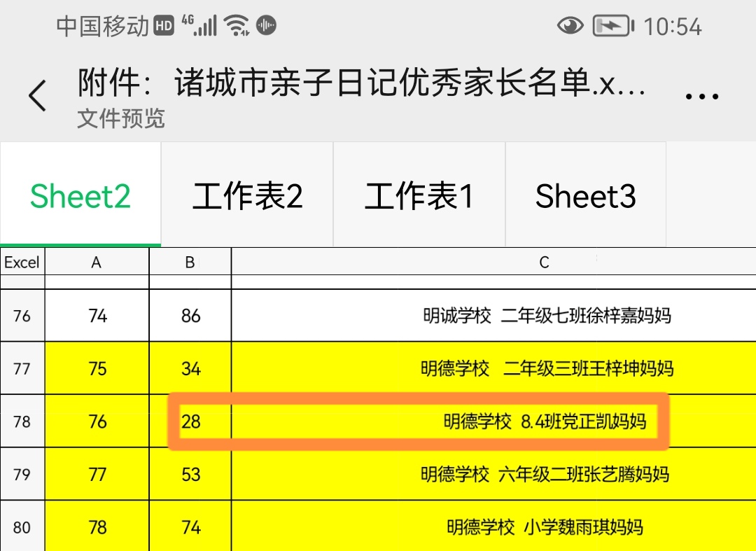Switch to the Sheet3 tab

tap(585, 196)
